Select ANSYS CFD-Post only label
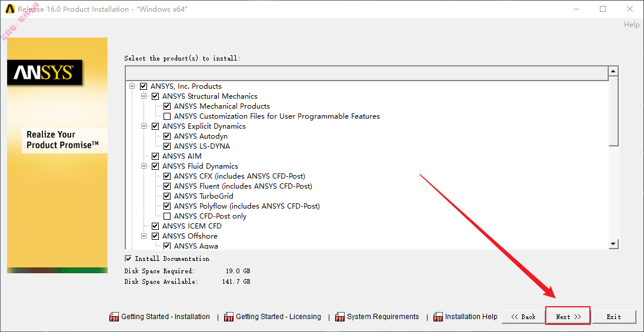Viewport: 644px width, 332px height. (x=211, y=216)
